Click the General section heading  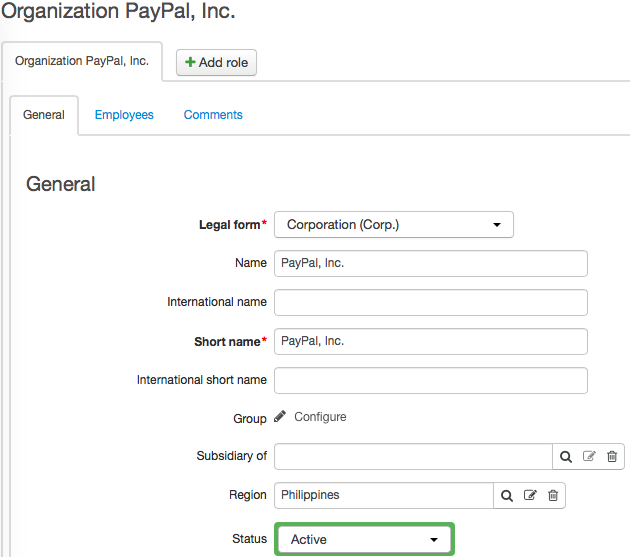tap(61, 184)
